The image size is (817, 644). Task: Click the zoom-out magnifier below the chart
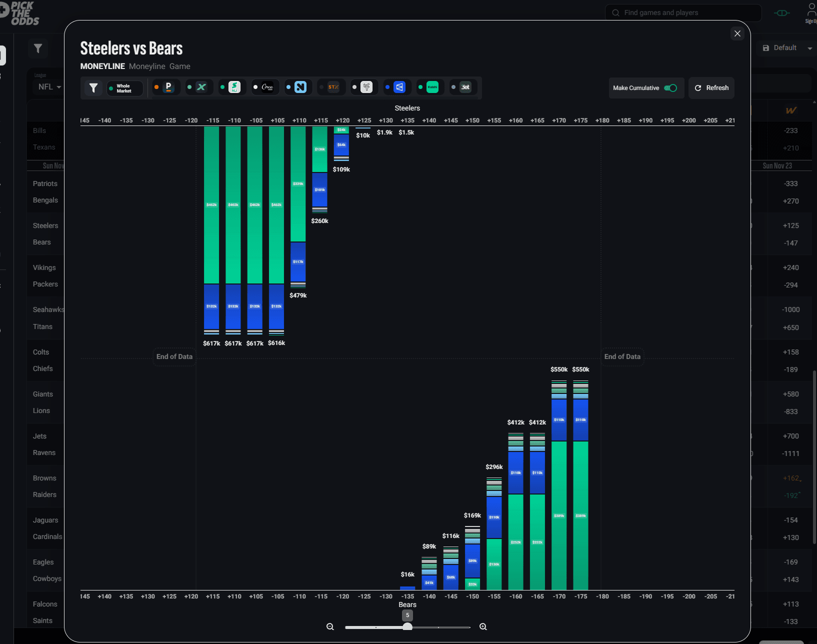click(330, 626)
